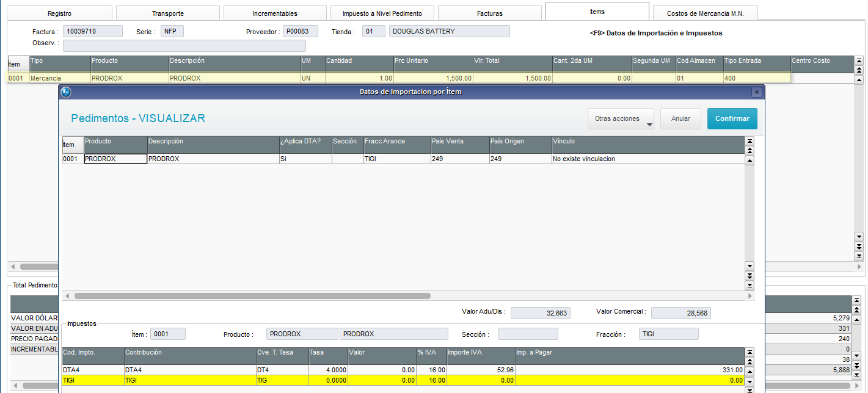Click the empty Observ. field
Viewport: 868px width, 393px height.
click(184, 46)
